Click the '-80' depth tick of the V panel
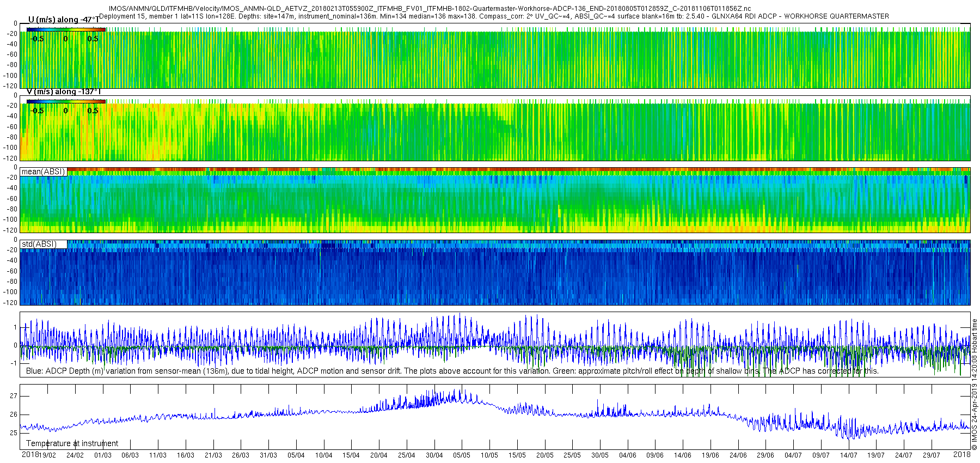Screen dimensions: 980x463 [x=11, y=137]
